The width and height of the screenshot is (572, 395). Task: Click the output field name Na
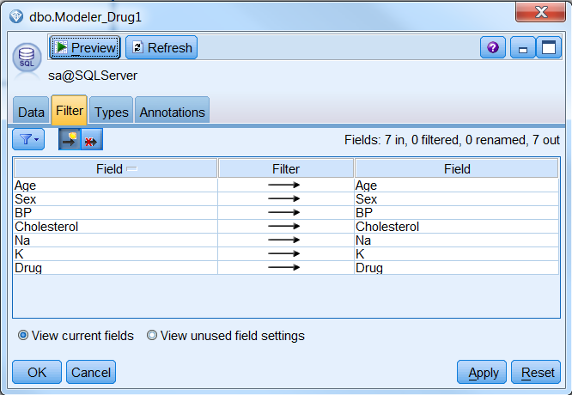tap(363, 240)
